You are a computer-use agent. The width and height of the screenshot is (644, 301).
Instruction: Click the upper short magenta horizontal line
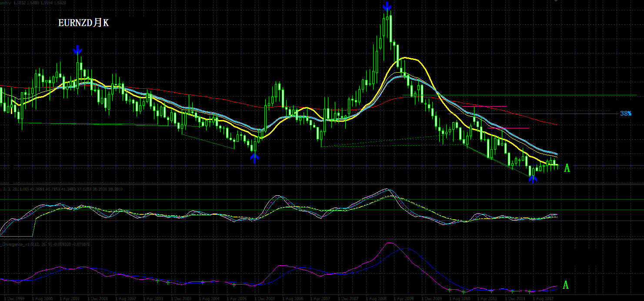(x=489, y=106)
